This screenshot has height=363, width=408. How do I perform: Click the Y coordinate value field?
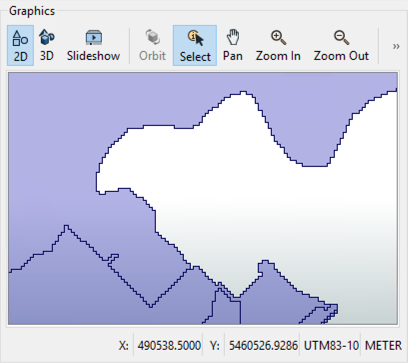(263, 345)
